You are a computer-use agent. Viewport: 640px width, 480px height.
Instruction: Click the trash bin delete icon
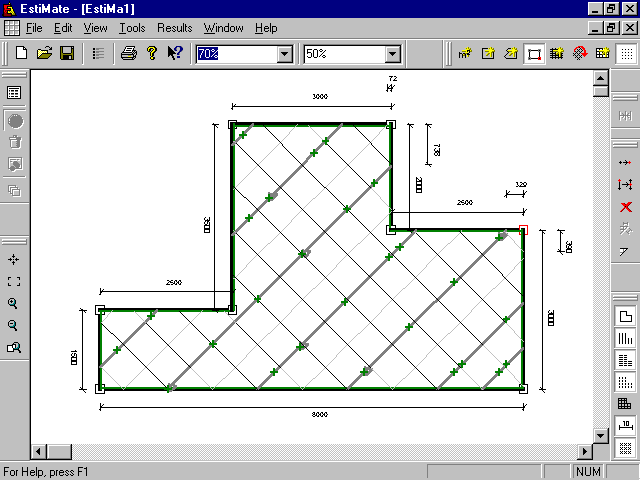[15, 142]
